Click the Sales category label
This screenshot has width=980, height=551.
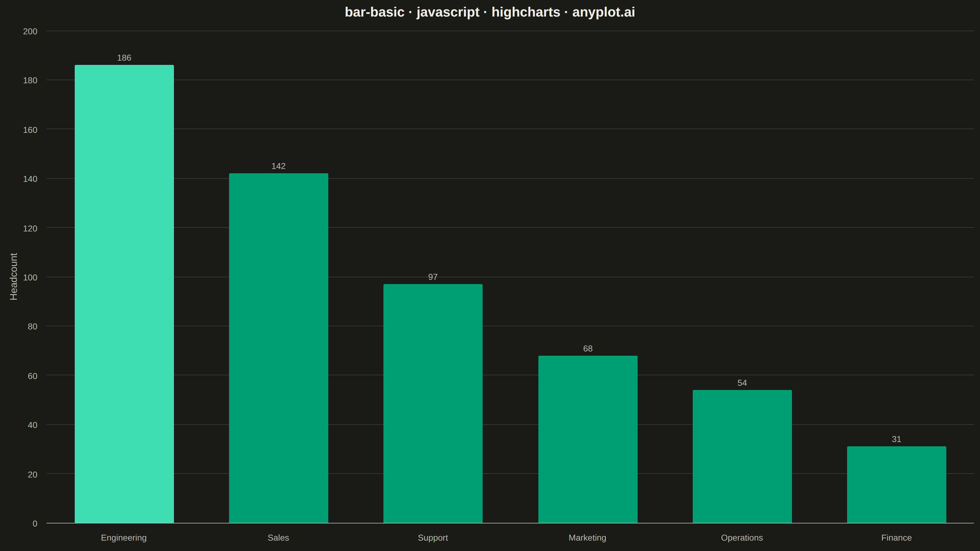coord(278,538)
